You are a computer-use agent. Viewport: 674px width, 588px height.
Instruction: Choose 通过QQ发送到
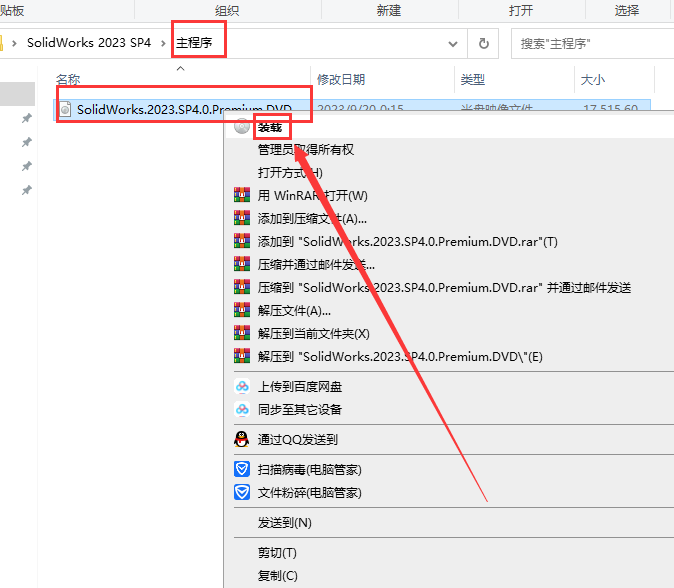click(x=297, y=439)
